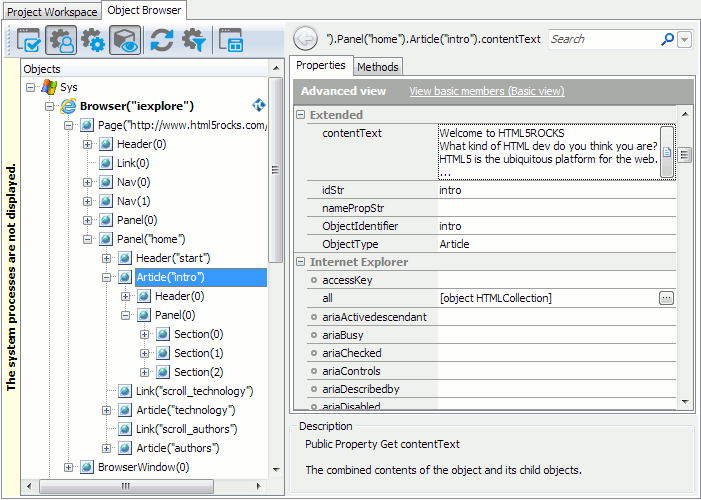
Task: Click the Refresh icon in the toolbar
Action: [161, 40]
